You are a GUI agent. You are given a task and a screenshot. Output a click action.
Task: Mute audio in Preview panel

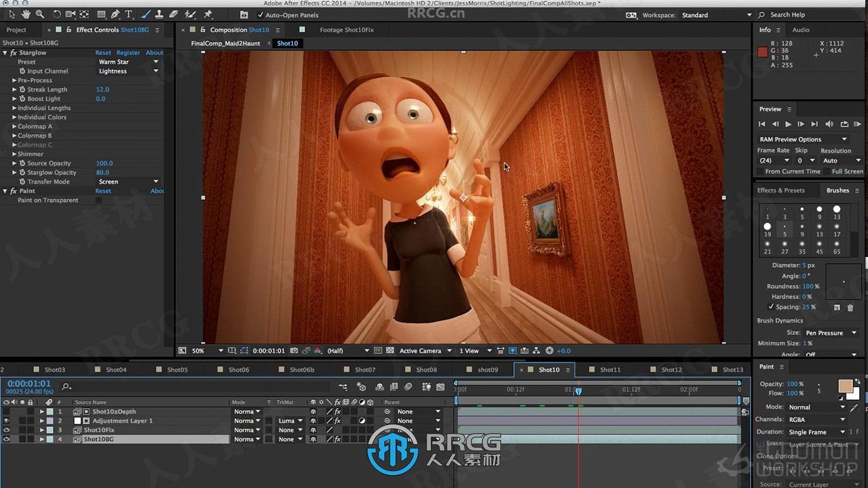(829, 124)
